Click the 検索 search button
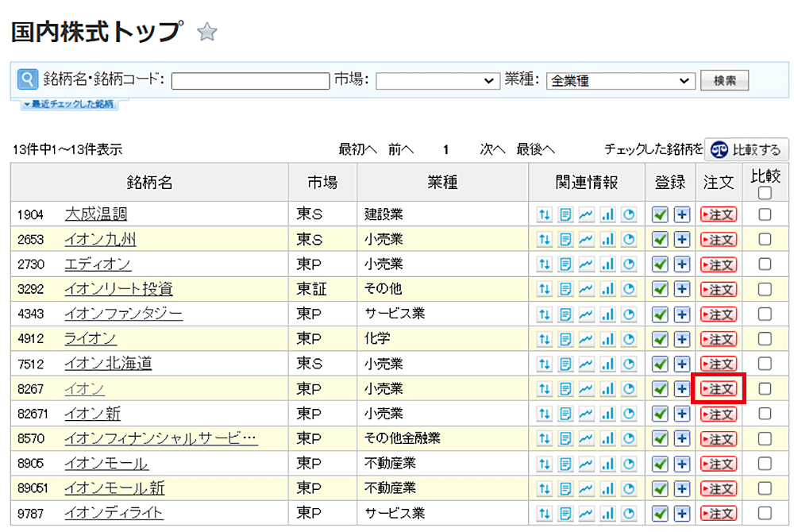 [724, 80]
